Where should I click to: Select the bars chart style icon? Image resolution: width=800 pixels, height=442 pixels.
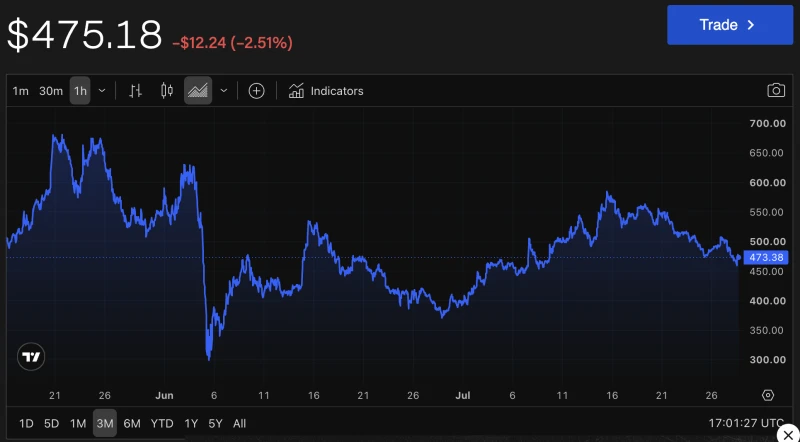tap(135, 91)
